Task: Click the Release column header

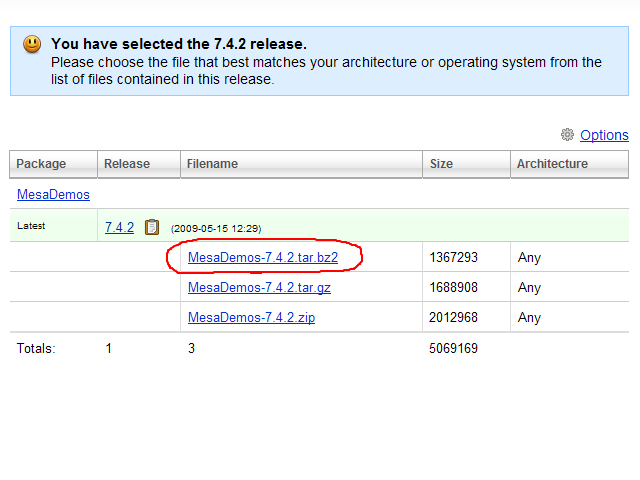Action: (x=127, y=164)
